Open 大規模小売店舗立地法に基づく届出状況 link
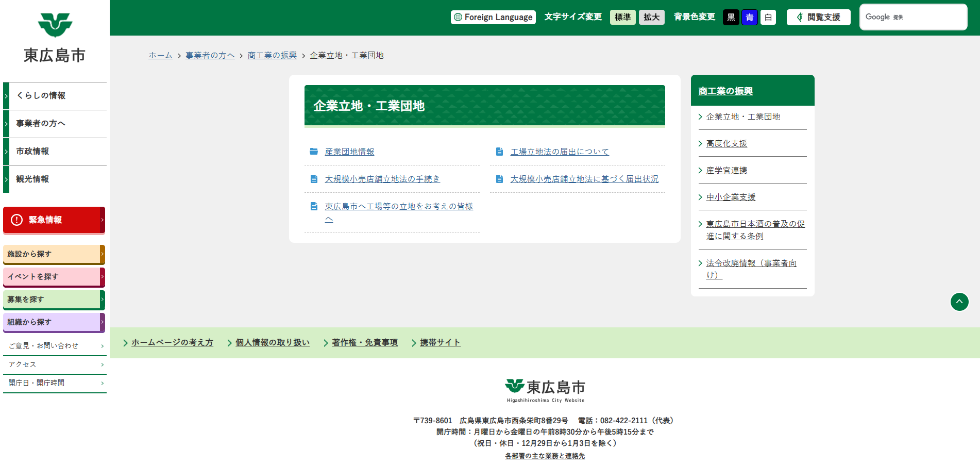 (x=584, y=179)
